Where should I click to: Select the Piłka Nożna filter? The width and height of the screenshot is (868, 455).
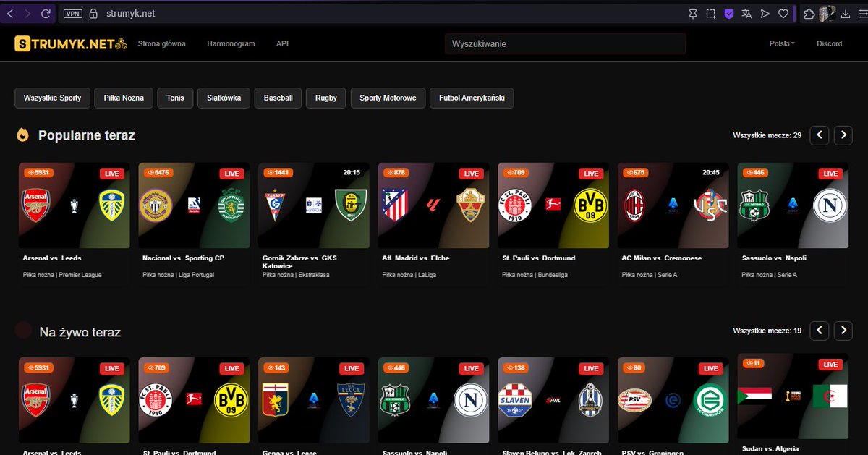tap(124, 98)
